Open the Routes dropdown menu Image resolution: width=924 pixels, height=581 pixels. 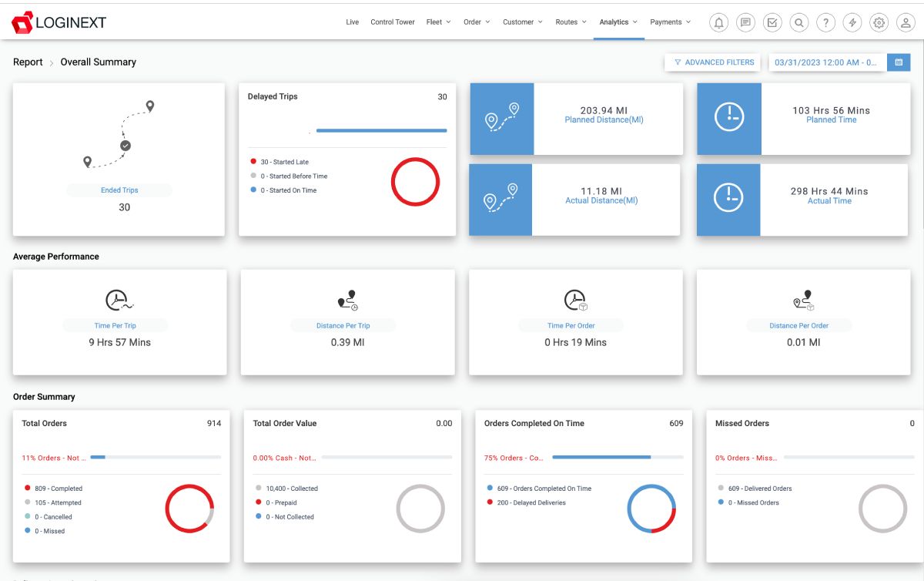pyautogui.click(x=571, y=22)
